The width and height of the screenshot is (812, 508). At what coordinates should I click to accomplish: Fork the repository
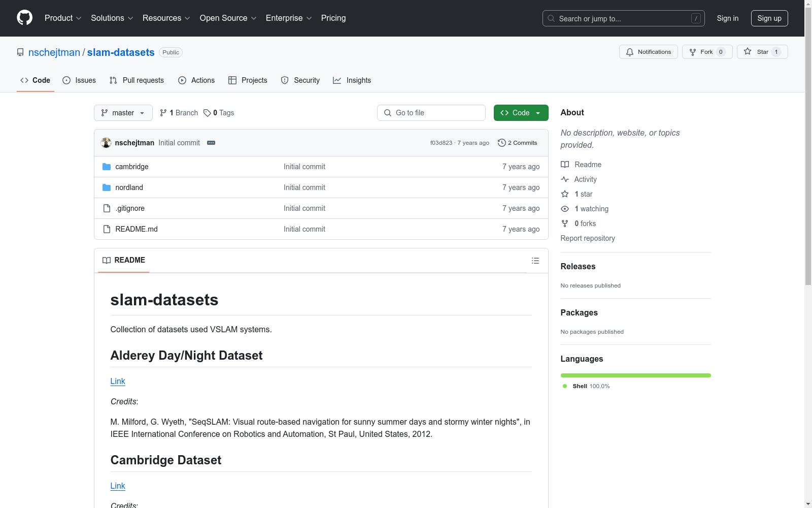707,52
